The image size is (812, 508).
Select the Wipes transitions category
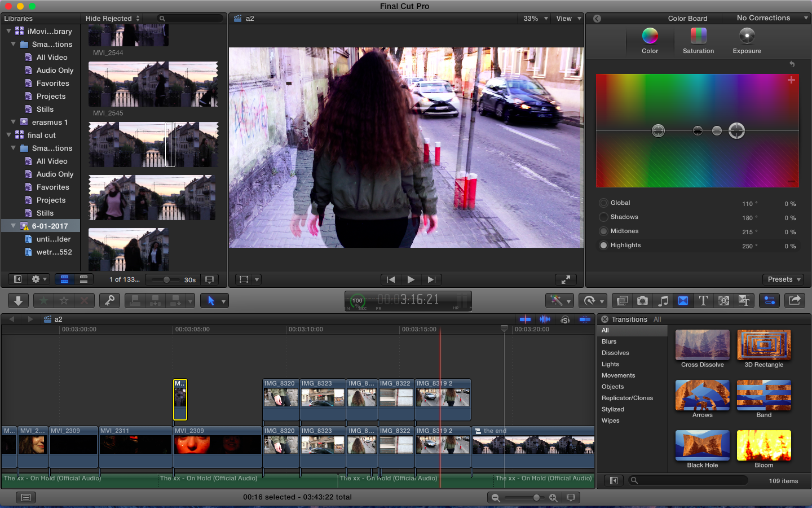610,421
